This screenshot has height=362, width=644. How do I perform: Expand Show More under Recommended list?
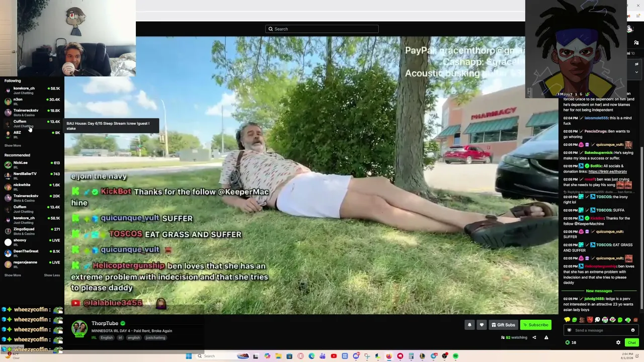pos(13,275)
